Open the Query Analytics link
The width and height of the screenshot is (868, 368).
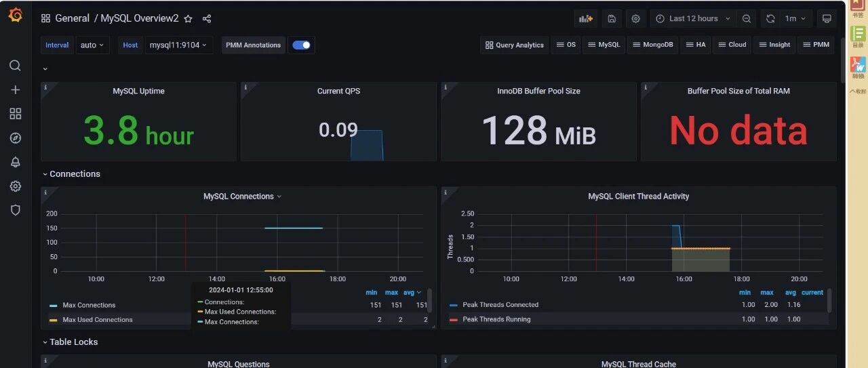(514, 45)
